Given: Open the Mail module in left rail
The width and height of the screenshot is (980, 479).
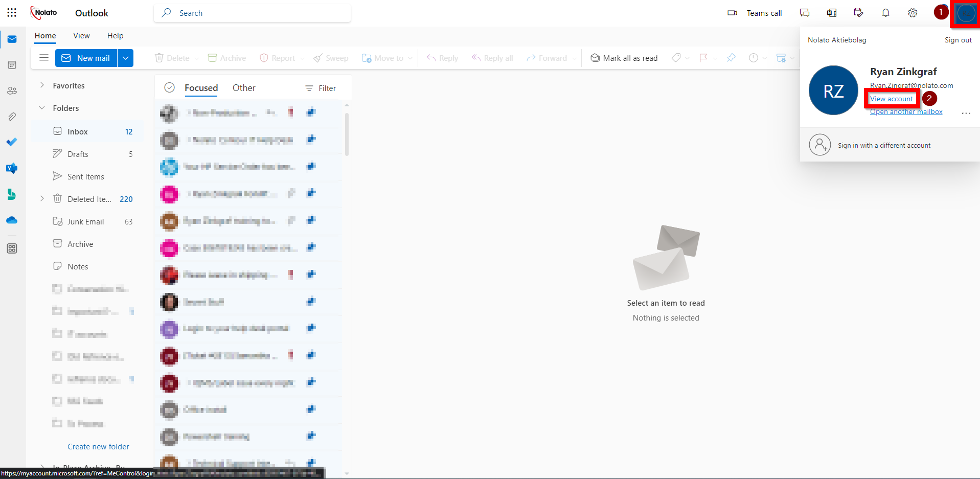Looking at the screenshot, I should pyautogui.click(x=12, y=39).
